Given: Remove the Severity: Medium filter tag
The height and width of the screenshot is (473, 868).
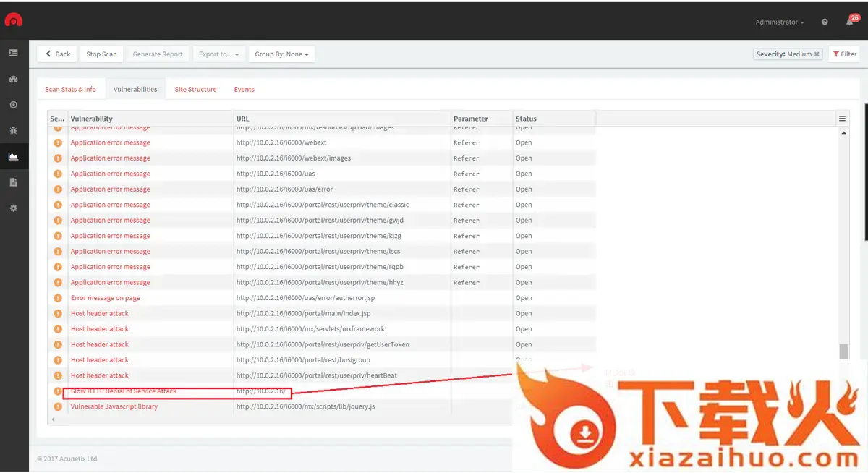Looking at the screenshot, I should (817, 54).
